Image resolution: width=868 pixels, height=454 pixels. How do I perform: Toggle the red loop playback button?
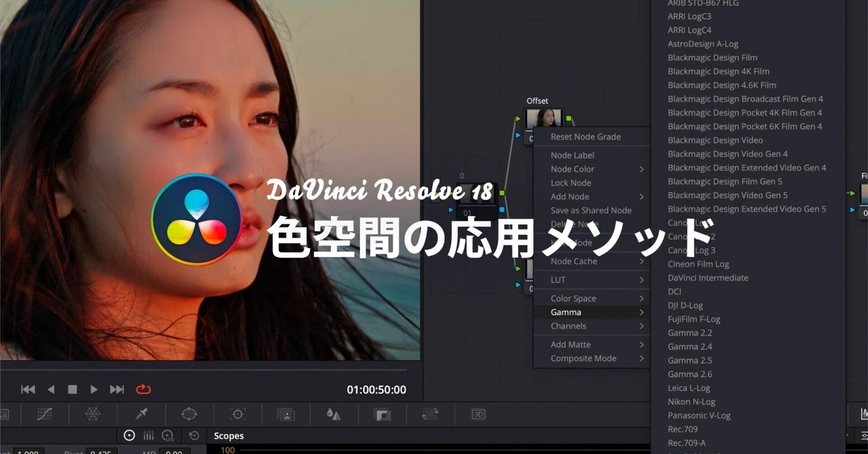pos(143,389)
